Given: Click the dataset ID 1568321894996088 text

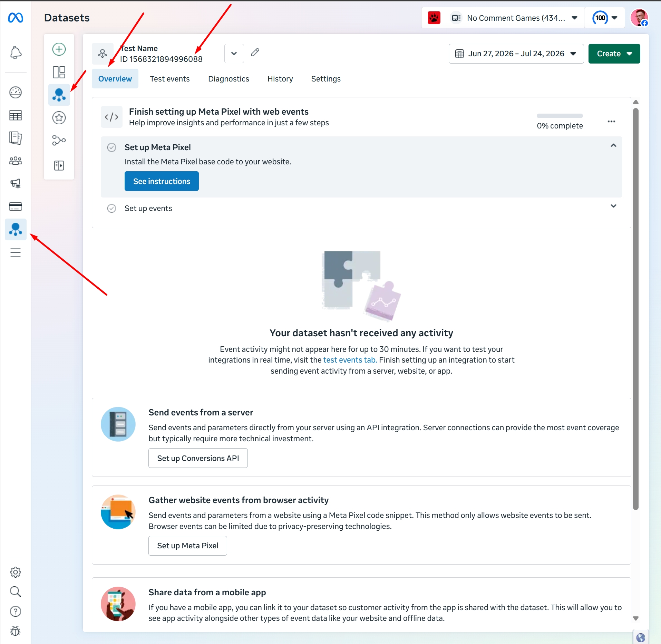Looking at the screenshot, I should (x=161, y=59).
